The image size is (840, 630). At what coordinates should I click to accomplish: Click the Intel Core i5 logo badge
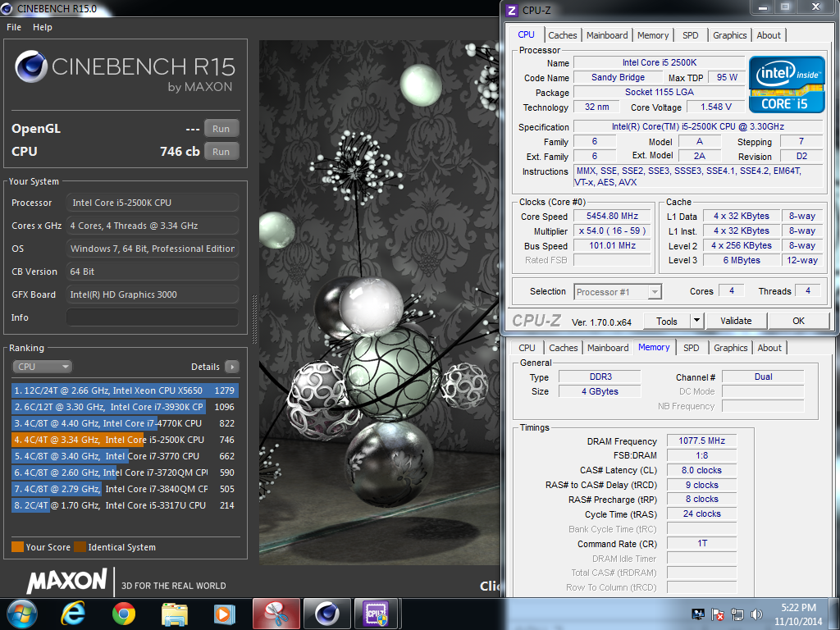[787, 84]
